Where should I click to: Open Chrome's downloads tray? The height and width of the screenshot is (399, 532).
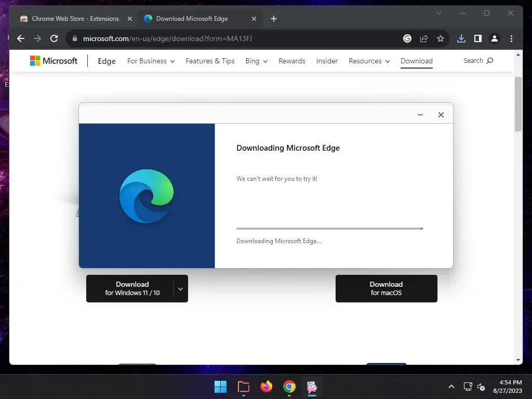[461, 38]
